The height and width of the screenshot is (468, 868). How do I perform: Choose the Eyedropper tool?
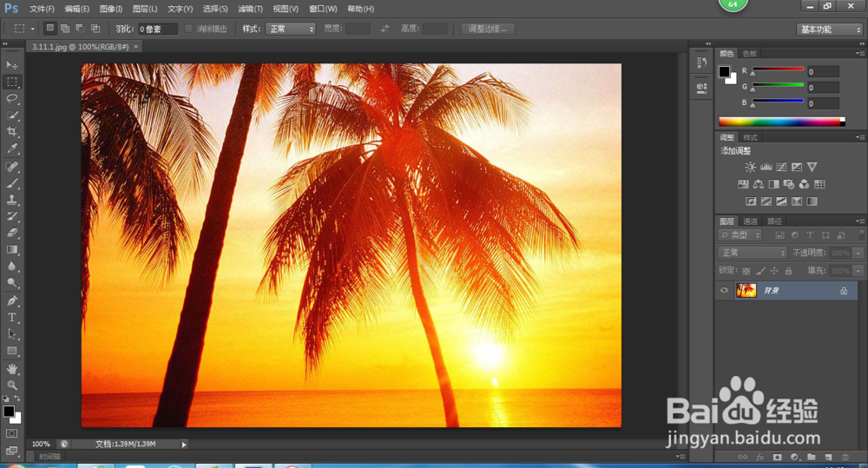coord(11,148)
